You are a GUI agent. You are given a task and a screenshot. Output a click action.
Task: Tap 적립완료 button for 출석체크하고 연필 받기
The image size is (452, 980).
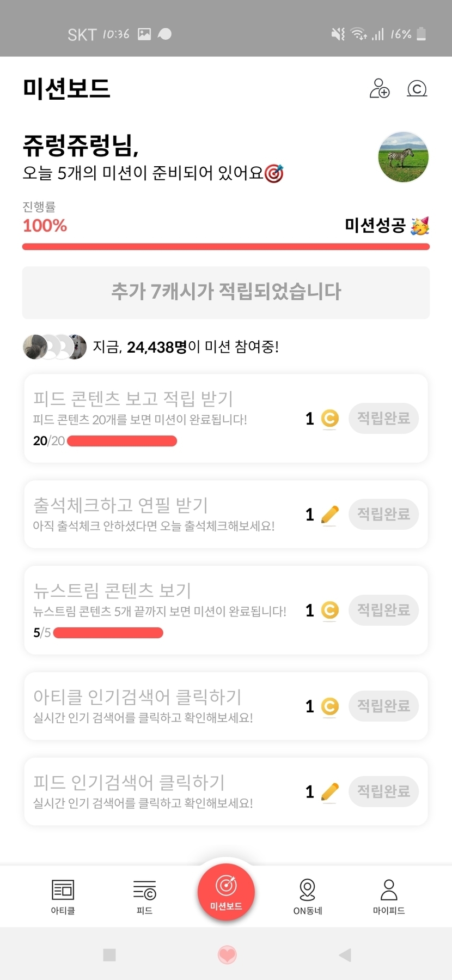[383, 514]
